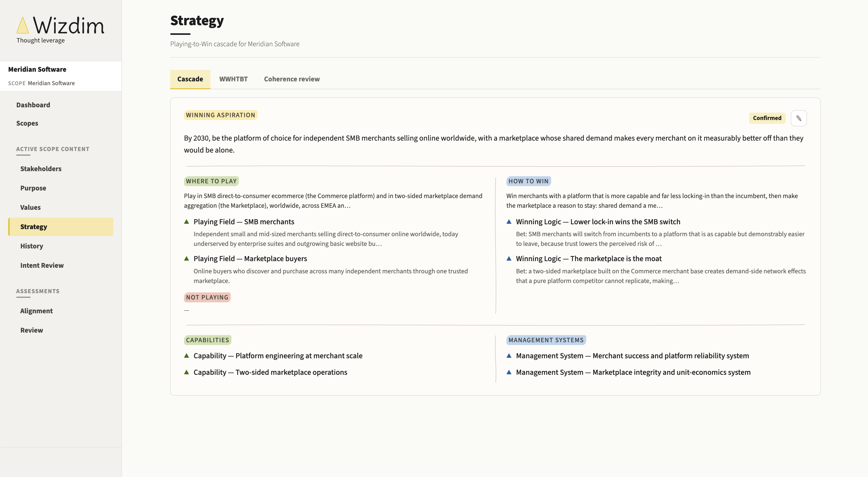Viewport: 868px width, 477px height.
Task: Open Winning Logic — Lower lock-in wins the SMB switch
Action: [x=598, y=221]
